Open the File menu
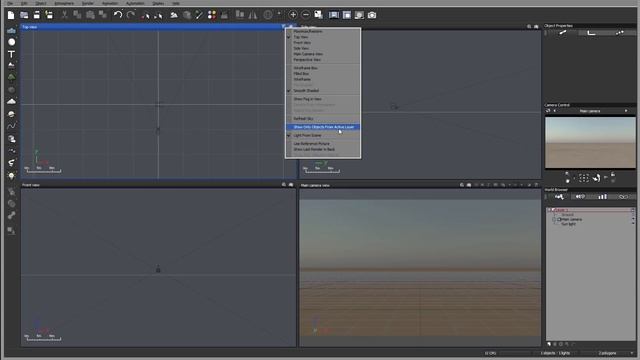Viewport: 640px width, 360px height. 10,3
